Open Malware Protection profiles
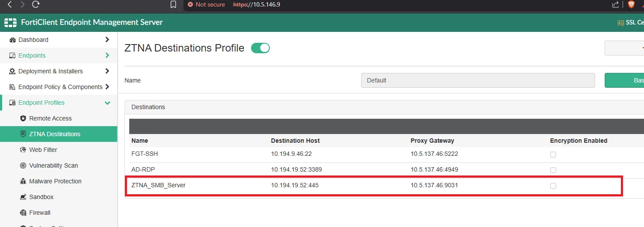The image size is (644, 227). (55, 181)
